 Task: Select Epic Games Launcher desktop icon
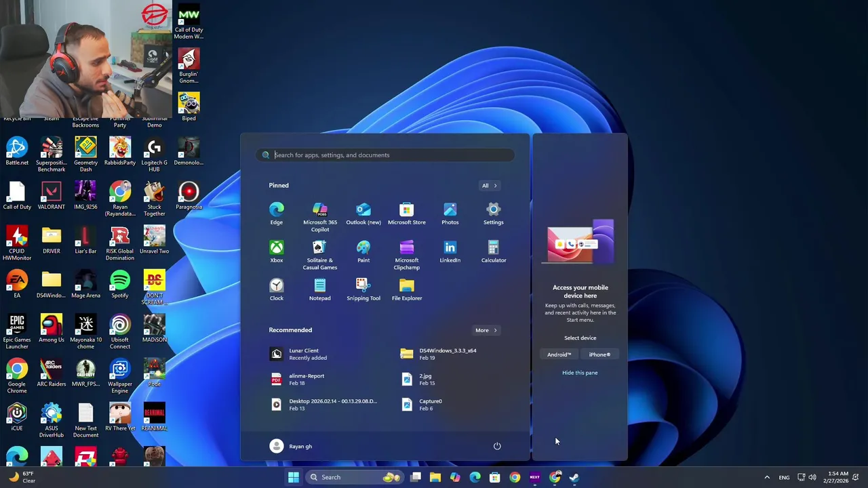click(17, 332)
